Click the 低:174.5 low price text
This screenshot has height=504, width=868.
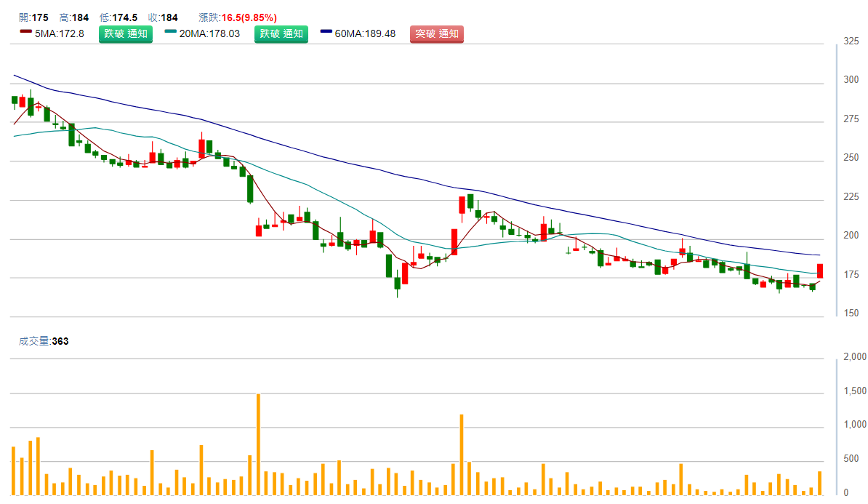[118, 17]
